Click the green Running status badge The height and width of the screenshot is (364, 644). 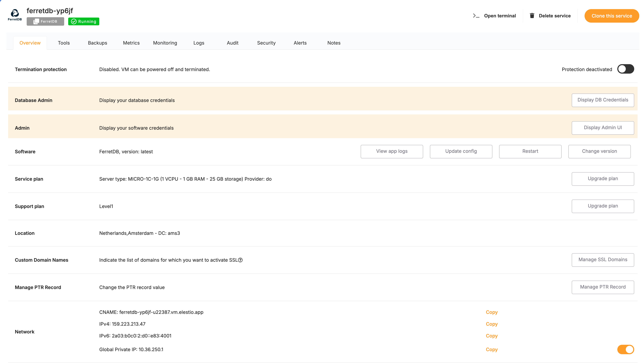84,21
